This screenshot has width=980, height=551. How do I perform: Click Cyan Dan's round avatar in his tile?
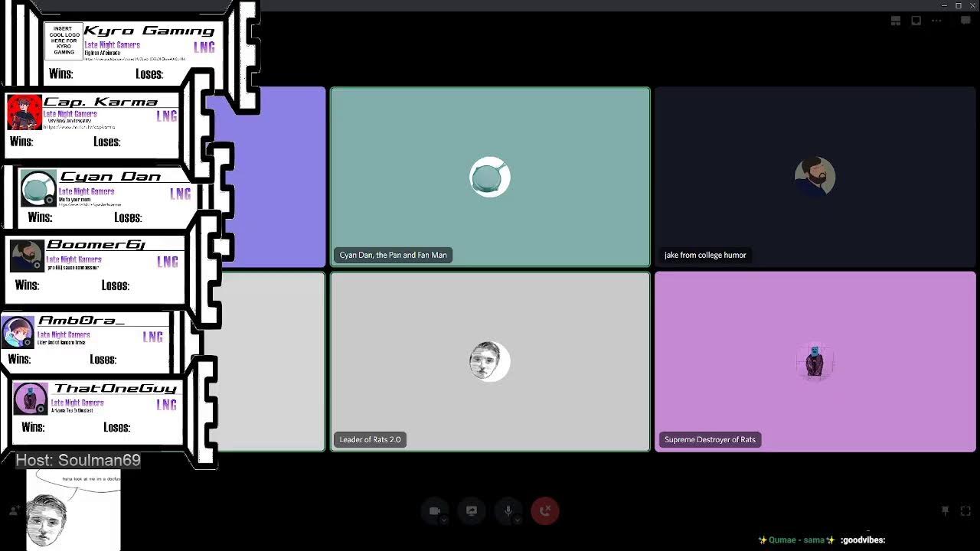490,177
